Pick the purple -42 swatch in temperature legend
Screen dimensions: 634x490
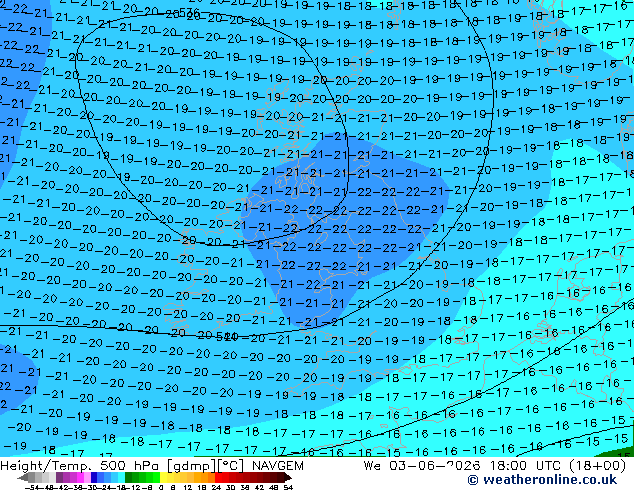pyautogui.click(x=59, y=478)
